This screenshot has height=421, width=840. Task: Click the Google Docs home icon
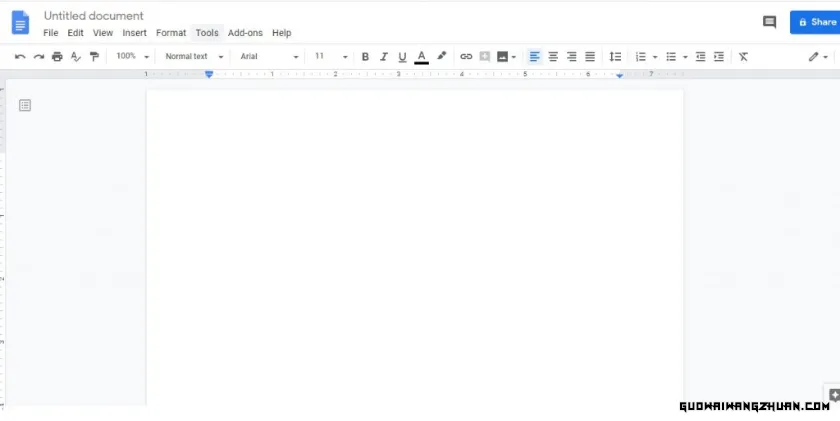click(20, 22)
